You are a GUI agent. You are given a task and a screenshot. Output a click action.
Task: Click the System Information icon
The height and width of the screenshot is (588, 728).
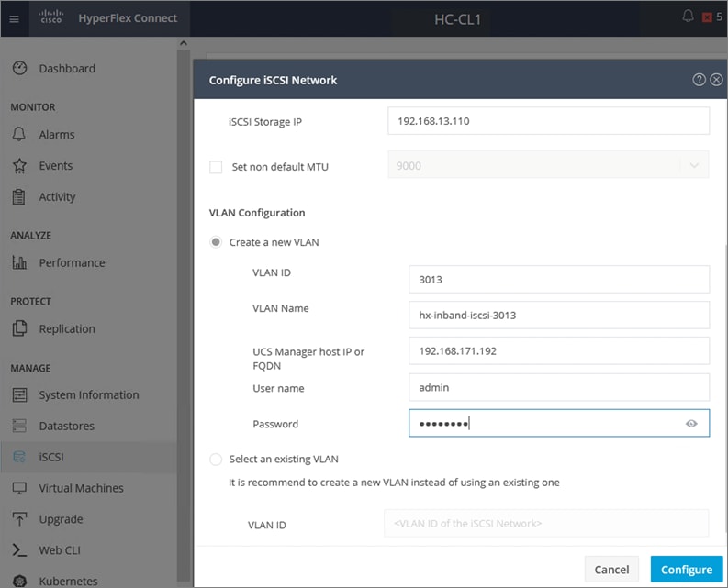[x=19, y=395]
